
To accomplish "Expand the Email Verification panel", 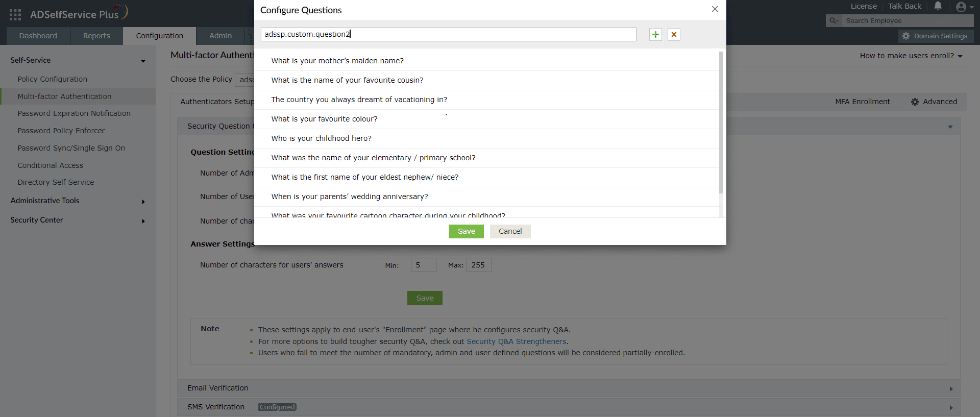I will click(x=950, y=388).
